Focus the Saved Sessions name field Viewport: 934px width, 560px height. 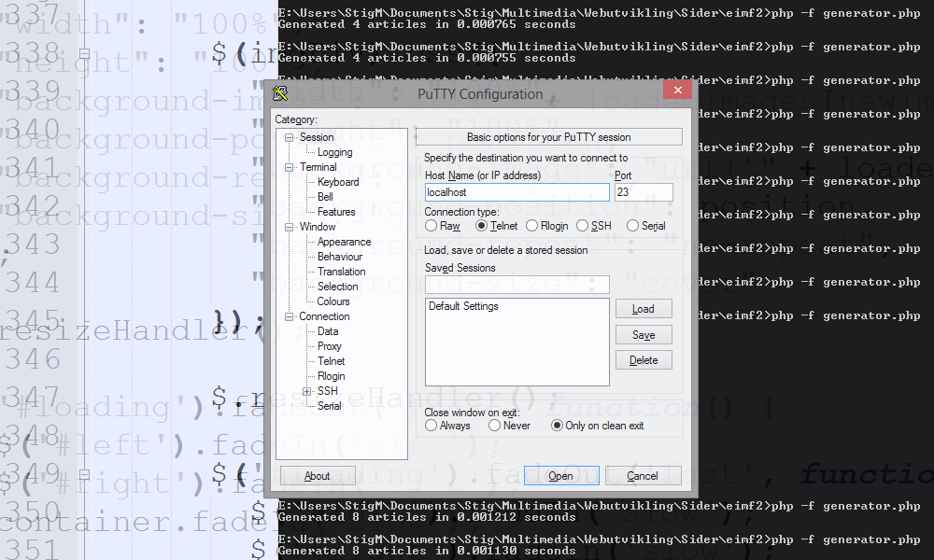click(x=517, y=285)
